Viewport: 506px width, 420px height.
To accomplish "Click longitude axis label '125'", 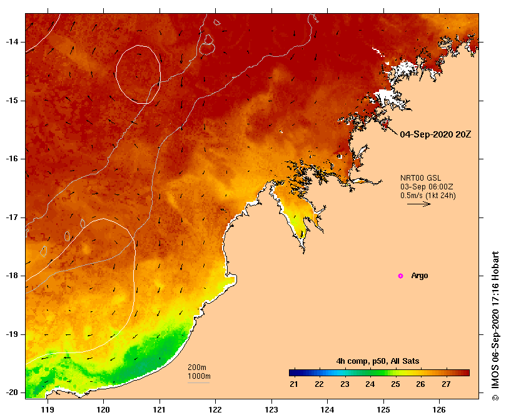I will coord(383,410).
